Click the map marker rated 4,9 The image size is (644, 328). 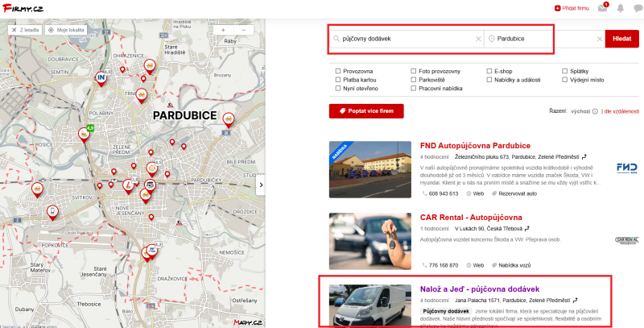pos(85,134)
